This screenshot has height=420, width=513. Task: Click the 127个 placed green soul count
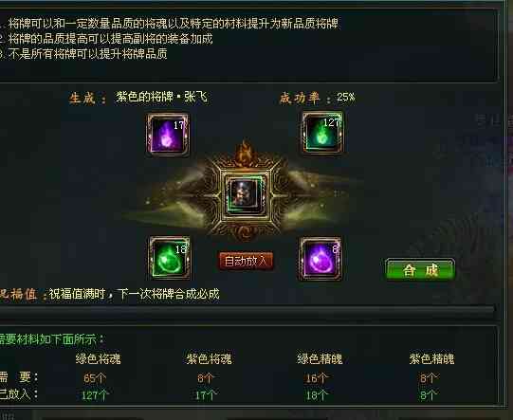tap(95, 395)
